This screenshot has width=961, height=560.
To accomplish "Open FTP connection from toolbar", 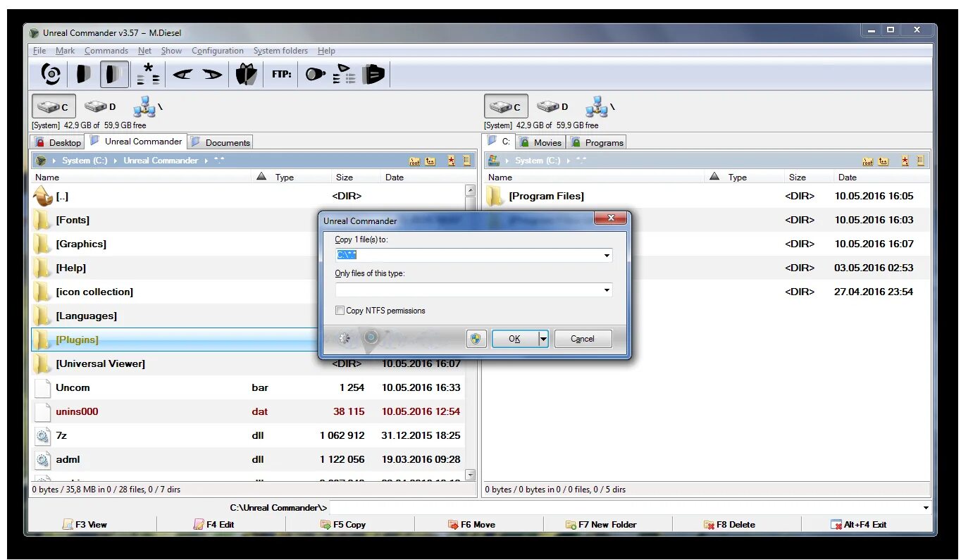I will (x=282, y=74).
